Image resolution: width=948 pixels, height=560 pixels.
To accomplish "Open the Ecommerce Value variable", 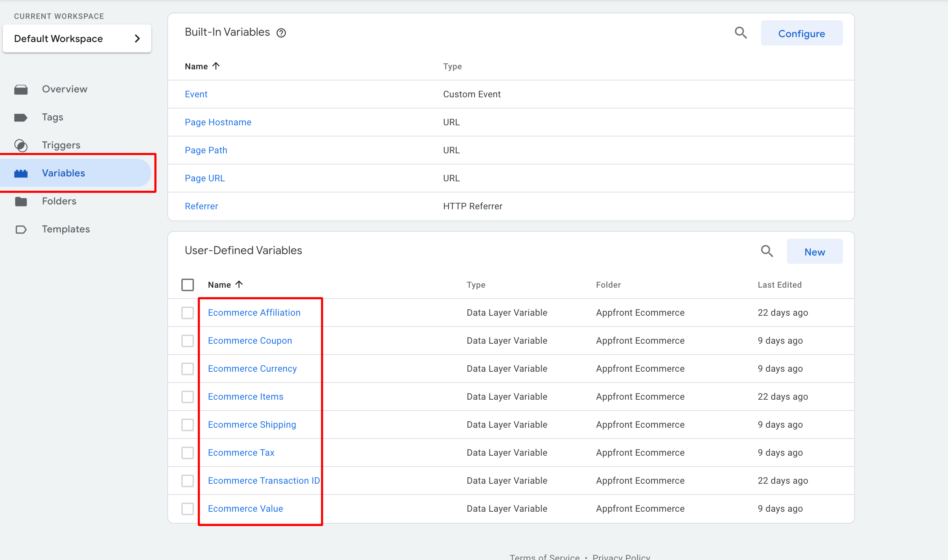I will (245, 508).
